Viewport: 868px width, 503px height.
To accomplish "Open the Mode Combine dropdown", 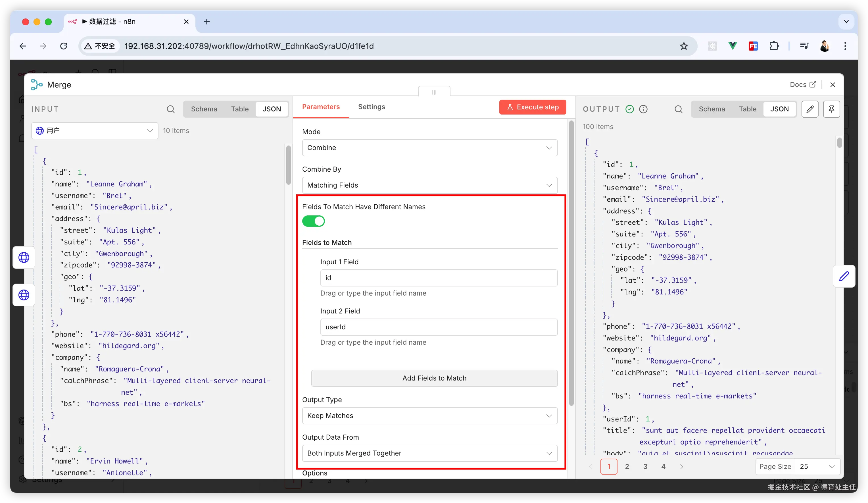I will coord(429,148).
